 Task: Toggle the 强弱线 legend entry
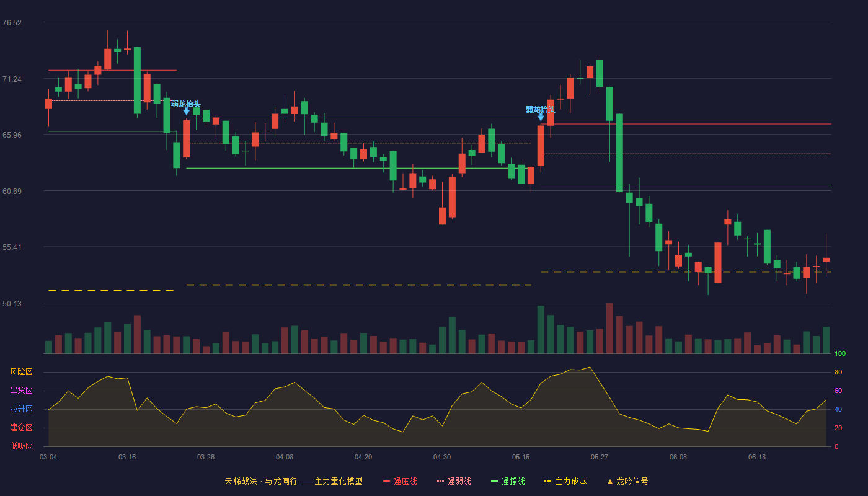coord(454,481)
